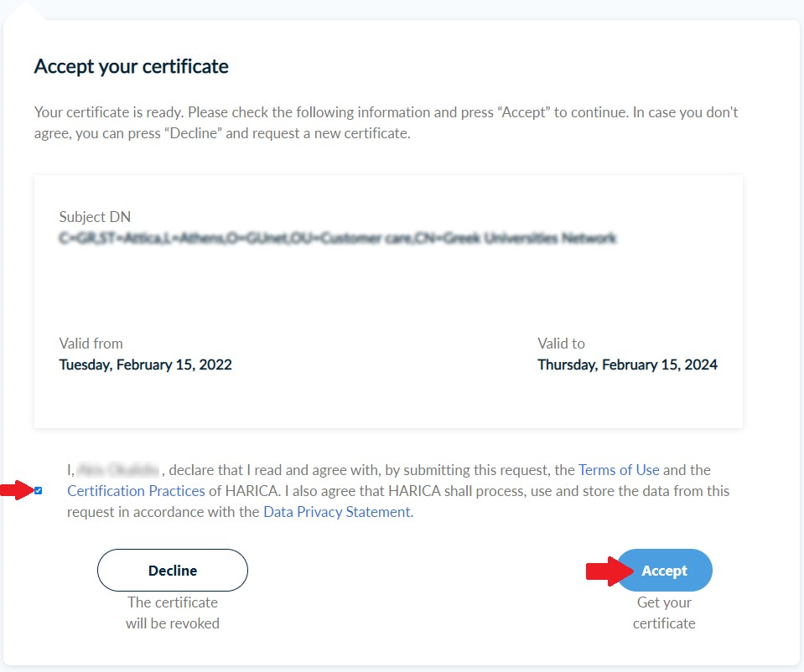Image resolution: width=804 pixels, height=672 pixels.
Task: Click the blurred Subject DN value text
Action: coord(337,238)
